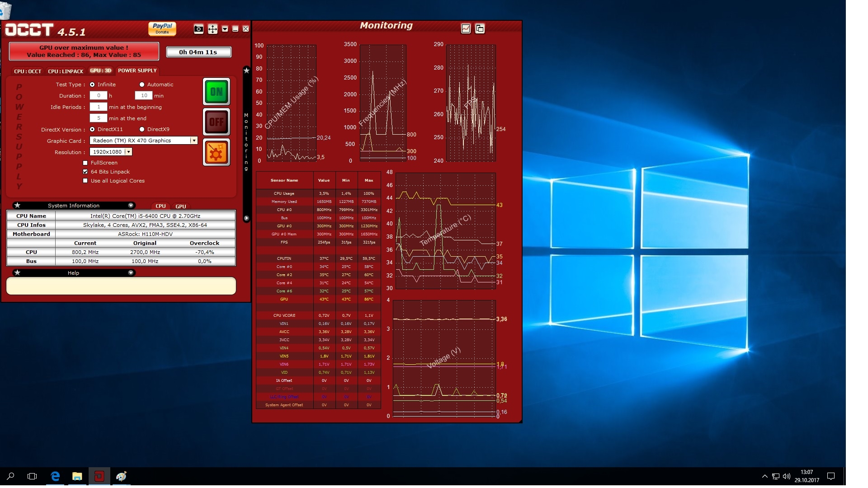Click the GPU over maximum value alert

pyautogui.click(x=84, y=51)
